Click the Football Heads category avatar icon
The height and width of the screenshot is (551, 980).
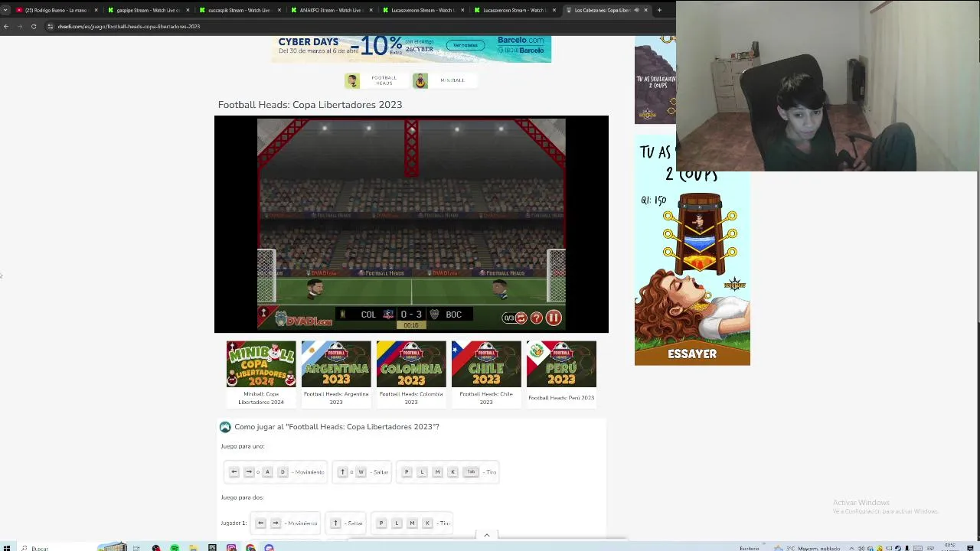[352, 80]
